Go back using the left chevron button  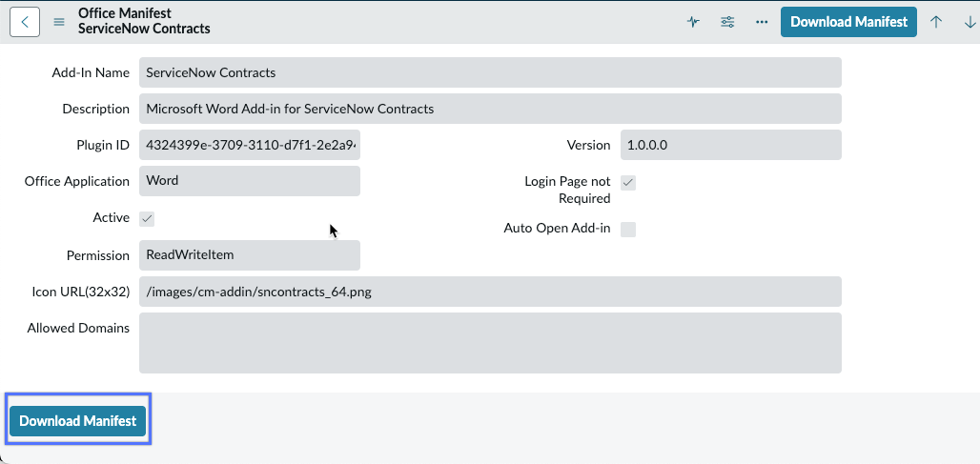point(25,22)
